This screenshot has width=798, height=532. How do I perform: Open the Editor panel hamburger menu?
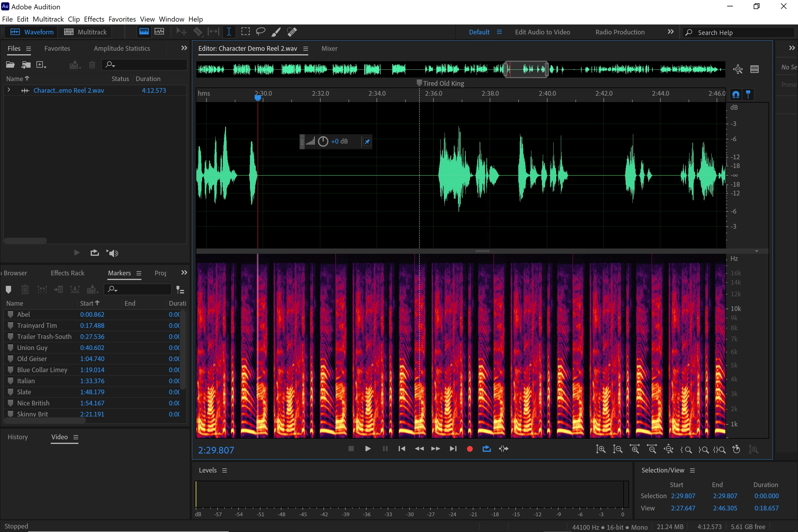(x=305, y=48)
